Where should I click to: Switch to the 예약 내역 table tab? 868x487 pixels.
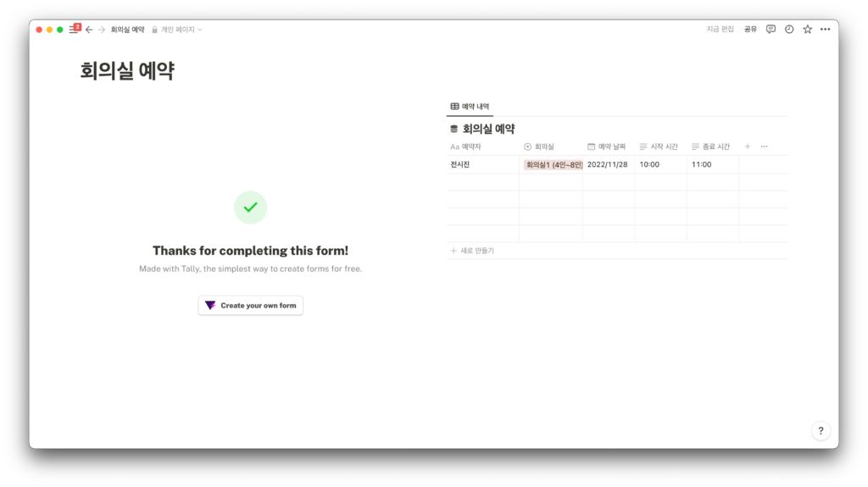pyautogui.click(x=470, y=107)
